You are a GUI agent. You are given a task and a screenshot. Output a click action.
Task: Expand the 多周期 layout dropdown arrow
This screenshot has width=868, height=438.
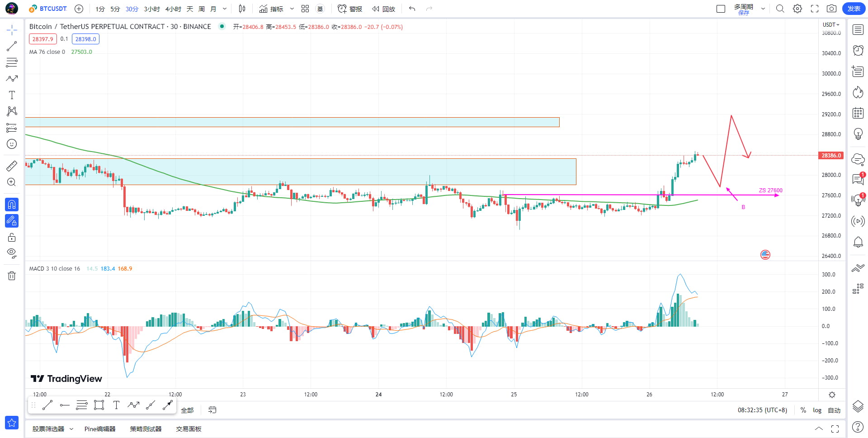point(763,9)
